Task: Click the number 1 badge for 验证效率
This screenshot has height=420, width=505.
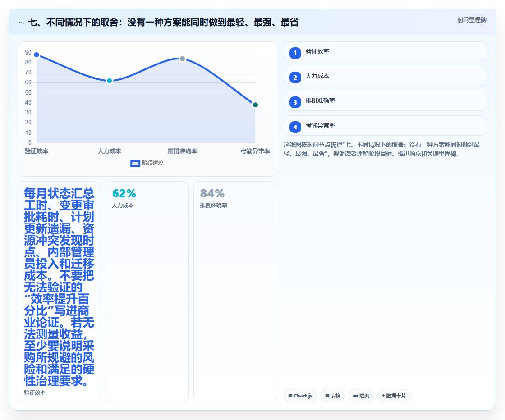Action: tap(295, 53)
